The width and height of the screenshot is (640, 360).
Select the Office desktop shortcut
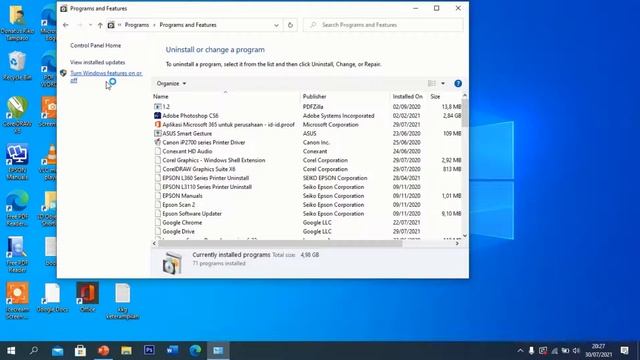(x=87, y=297)
